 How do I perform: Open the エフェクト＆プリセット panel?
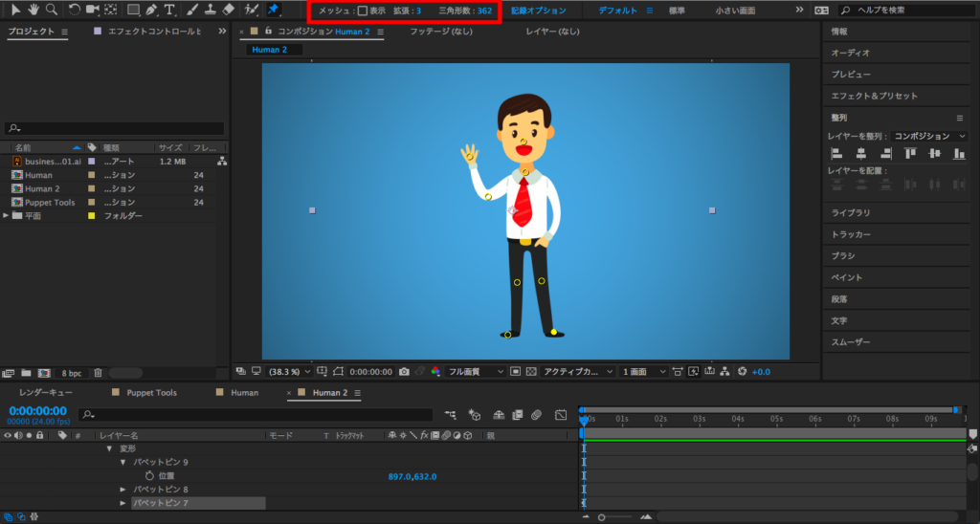pos(874,96)
